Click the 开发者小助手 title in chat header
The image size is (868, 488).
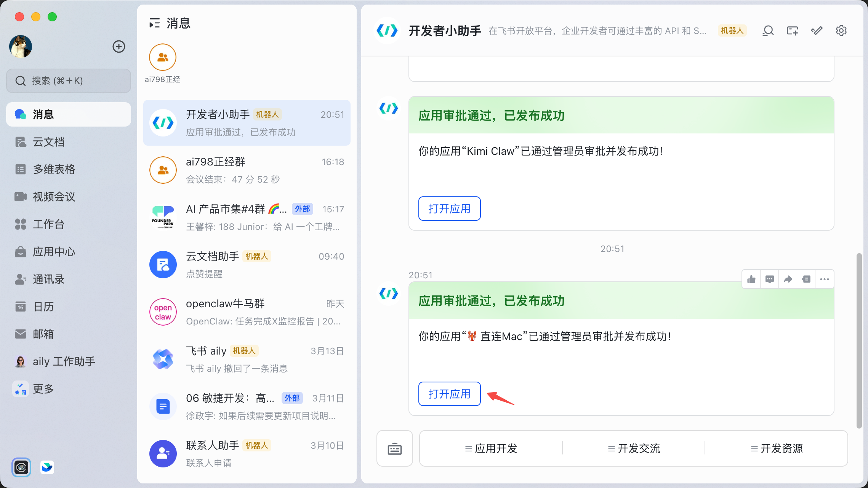click(445, 31)
